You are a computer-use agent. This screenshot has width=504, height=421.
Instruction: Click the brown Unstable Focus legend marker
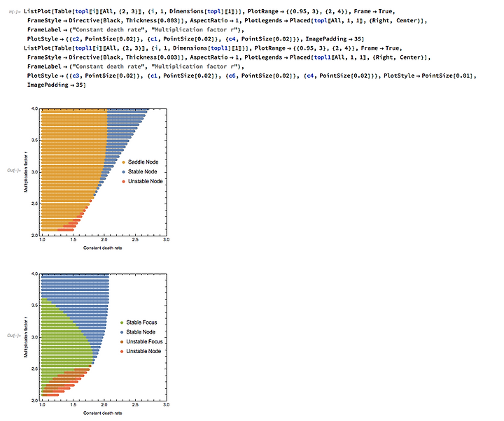[122, 342]
